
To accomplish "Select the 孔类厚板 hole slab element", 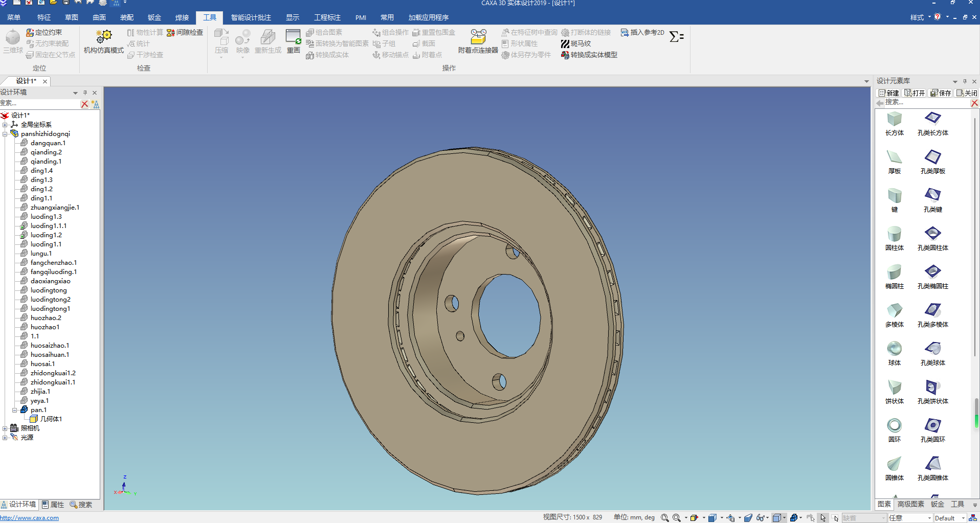I will tap(933, 162).
